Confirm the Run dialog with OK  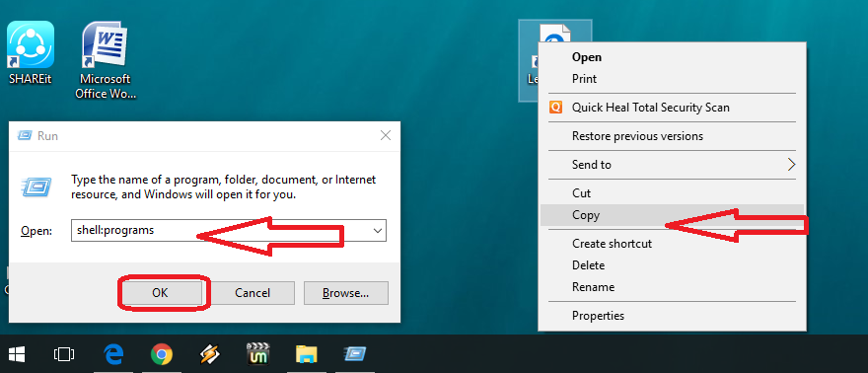(x=160, y=293)
